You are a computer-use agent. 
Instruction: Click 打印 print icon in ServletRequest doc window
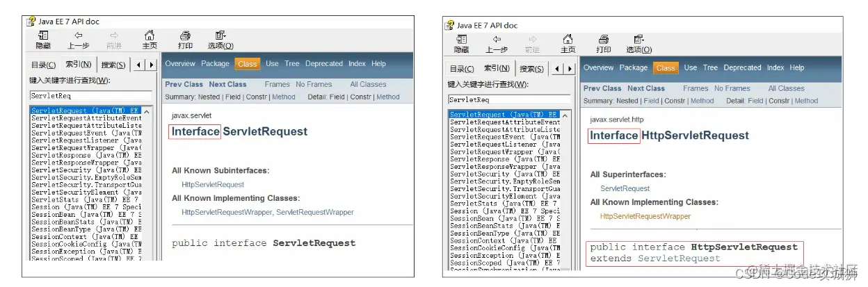(185, 40)
